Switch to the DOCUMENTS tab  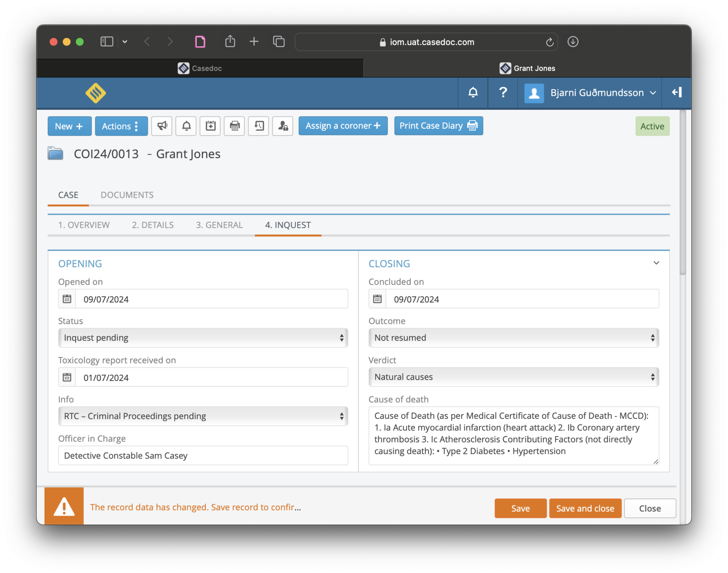click(x=127, y=195)
